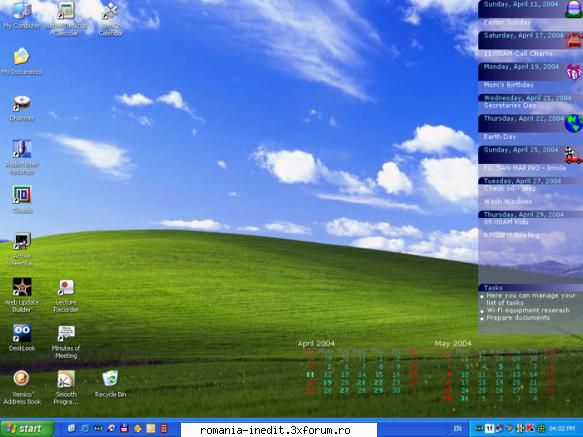
Task: Select the Saturday, April 17, 2004 date header
Action: [x=523, y=36]
